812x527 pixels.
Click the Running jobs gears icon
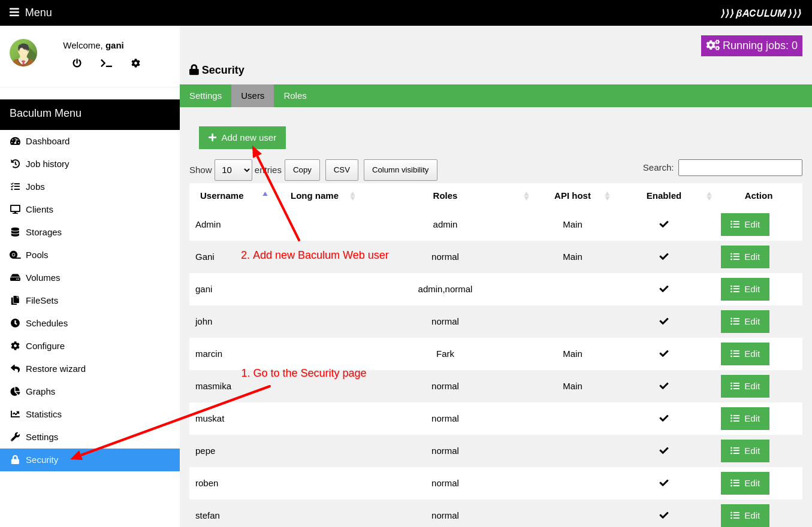coord(713,46)
